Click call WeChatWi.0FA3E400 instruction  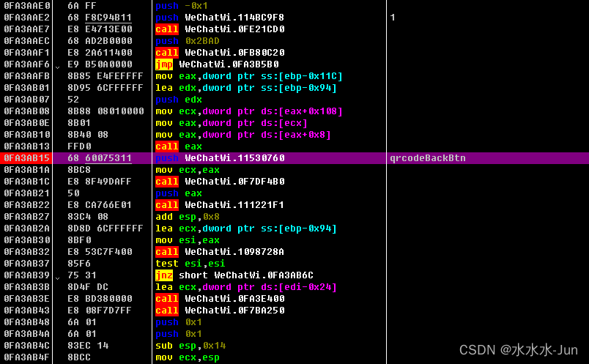pos(220,299)
